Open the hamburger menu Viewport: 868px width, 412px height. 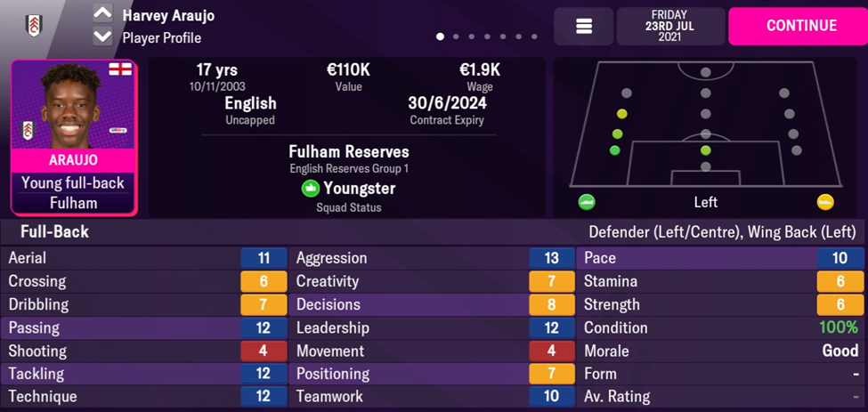click(584, 27)
